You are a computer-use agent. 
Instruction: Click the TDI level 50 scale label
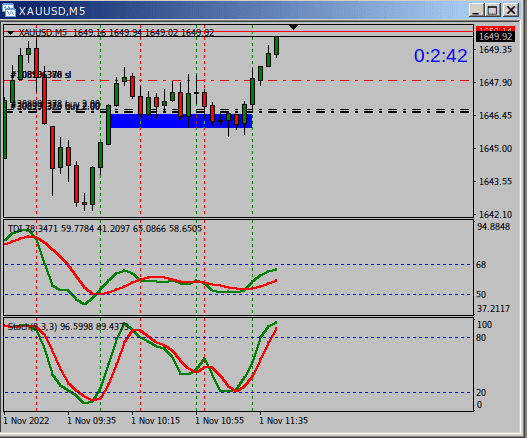(481, 295)
